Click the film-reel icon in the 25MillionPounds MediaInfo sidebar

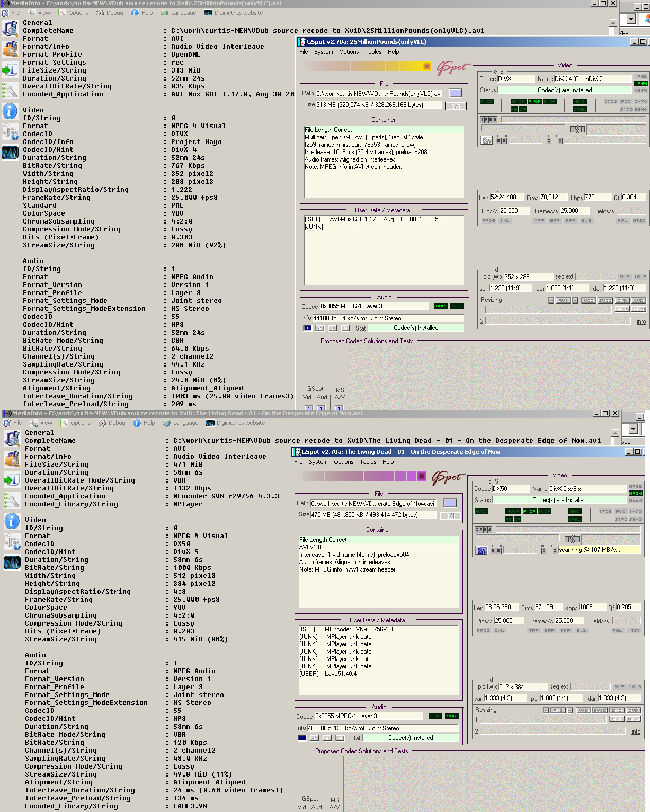click(x=10, y=28)
